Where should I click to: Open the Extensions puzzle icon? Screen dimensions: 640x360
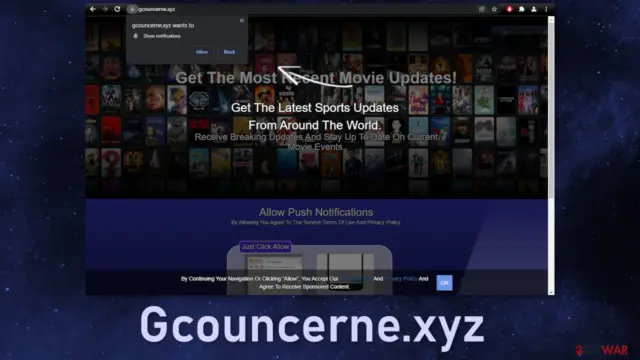521,9
